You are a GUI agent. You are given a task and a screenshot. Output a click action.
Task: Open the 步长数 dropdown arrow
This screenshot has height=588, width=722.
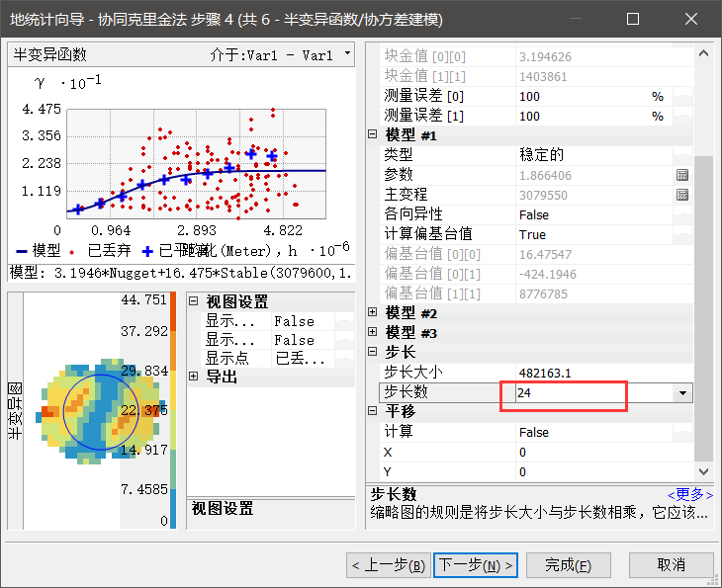(682, 393)
